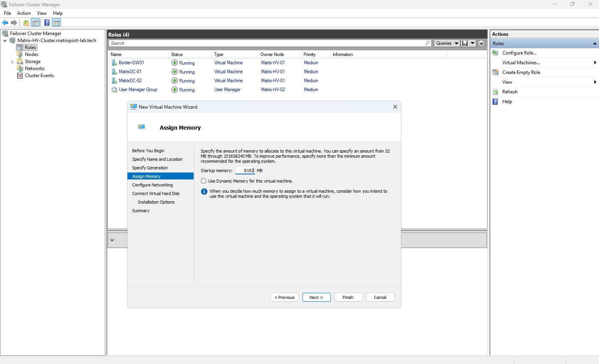Click the Cluster Events icon in the tree
The width and height of the screenshot is (599, 364).
[20, 76]
